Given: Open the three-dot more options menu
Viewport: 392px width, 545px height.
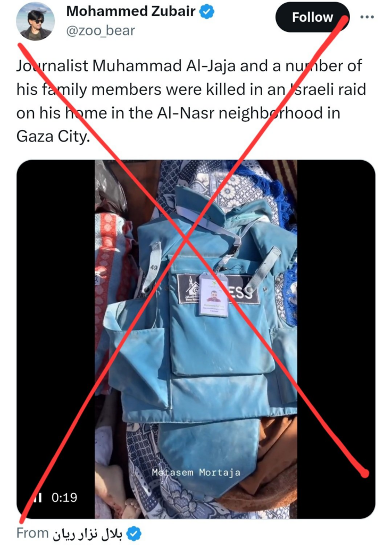Looking at the screenshot, I should coord(367,16).
